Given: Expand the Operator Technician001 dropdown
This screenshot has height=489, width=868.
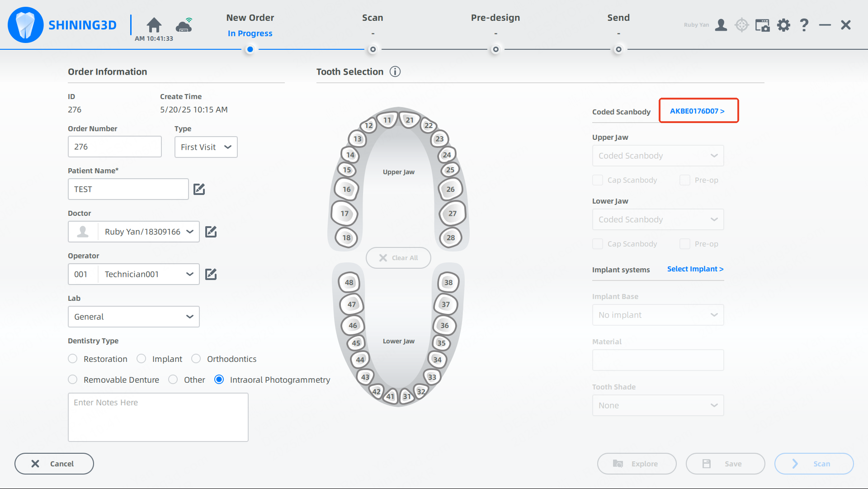Looking at the screenshot, I should tap(189, 274).
